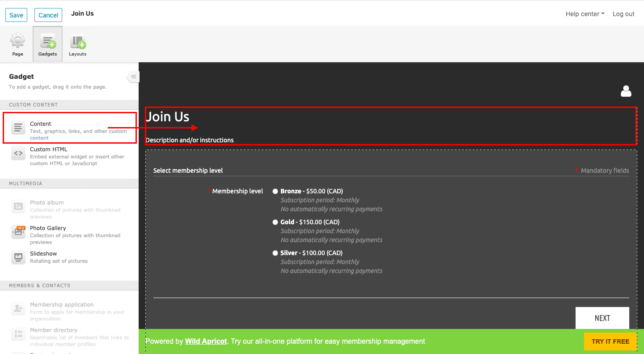
Task: Choose the Gold membership level option
Action: pyautogui.click(x=275, y=222)
